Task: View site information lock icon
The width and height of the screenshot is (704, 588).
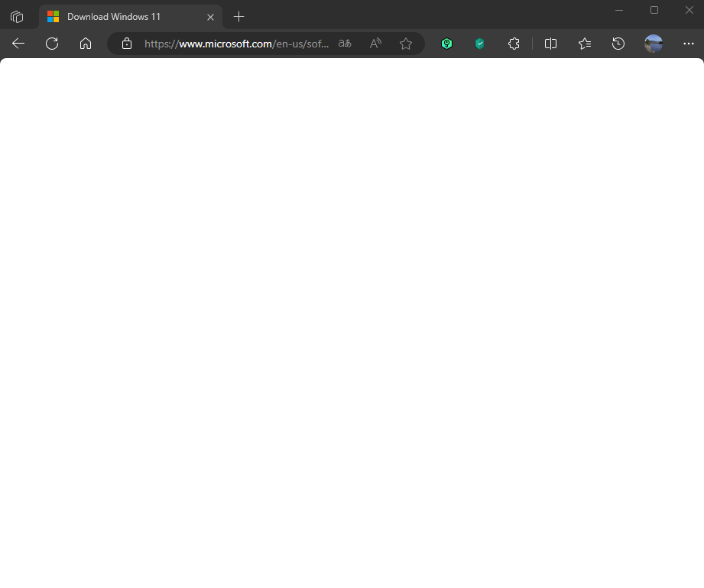Action: point(127,44)
